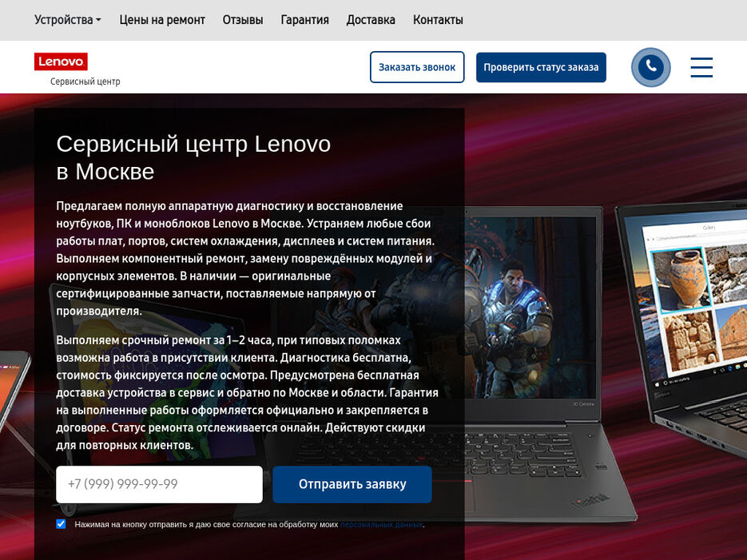Go to Цены на ремонт page
The height and width of the screenshot is (560, 747).
coord(162,20)
